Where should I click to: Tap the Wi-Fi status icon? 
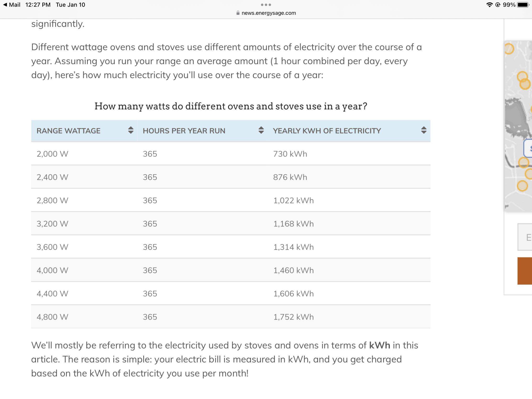pyautogui.click(x=489, y=5)
